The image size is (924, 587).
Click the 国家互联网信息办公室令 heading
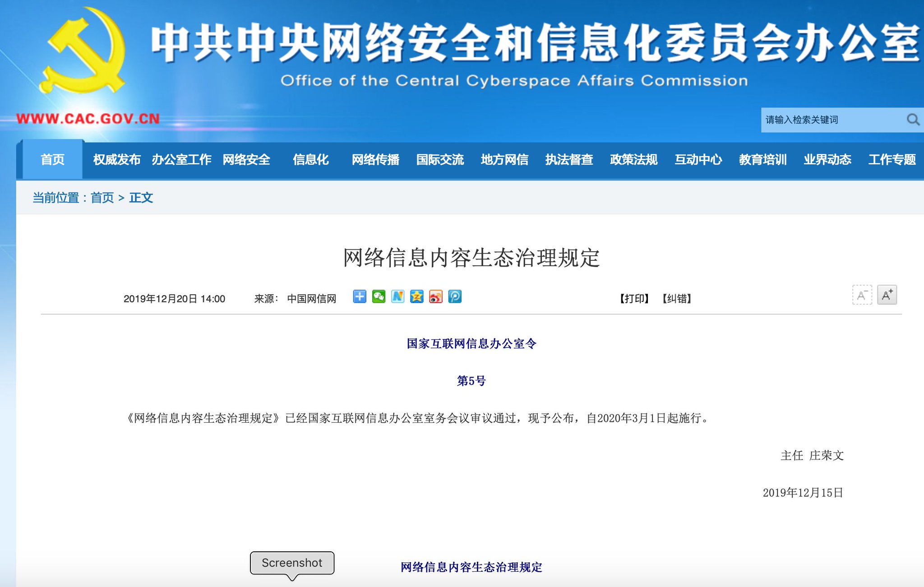point(471,344)
